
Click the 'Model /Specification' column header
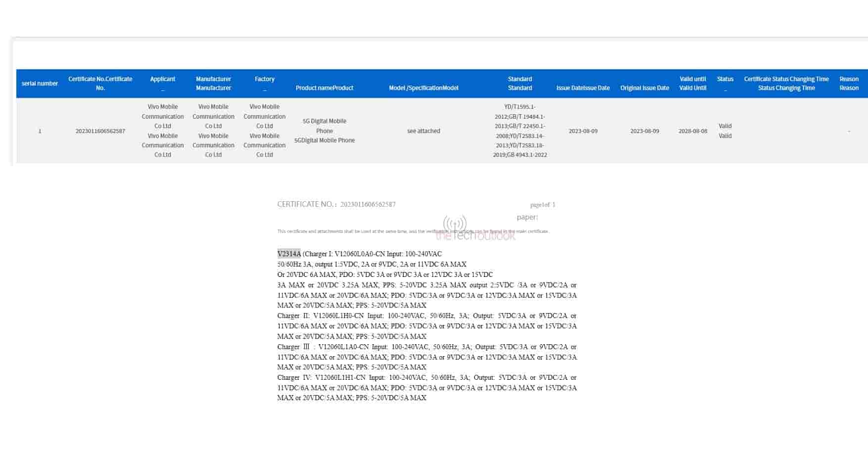(423, 88)
